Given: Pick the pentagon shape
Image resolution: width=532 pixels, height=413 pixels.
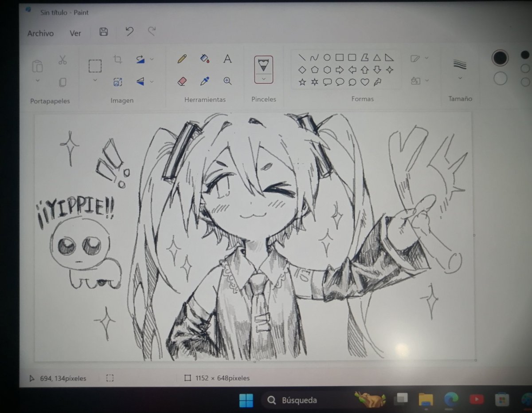Looking at the screenshot, I should (x=314, y=70).
